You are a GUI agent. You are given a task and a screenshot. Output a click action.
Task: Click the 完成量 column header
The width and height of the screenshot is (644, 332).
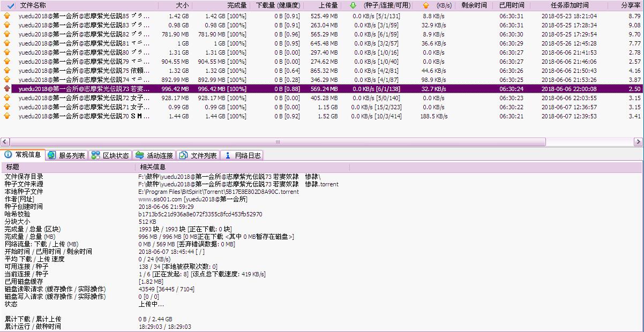tap(237, 5)
